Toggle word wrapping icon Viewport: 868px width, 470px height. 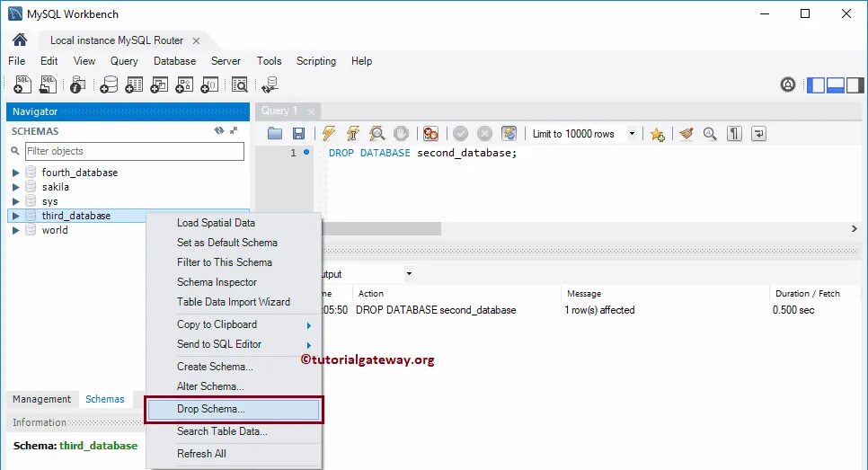click(758, 133)
